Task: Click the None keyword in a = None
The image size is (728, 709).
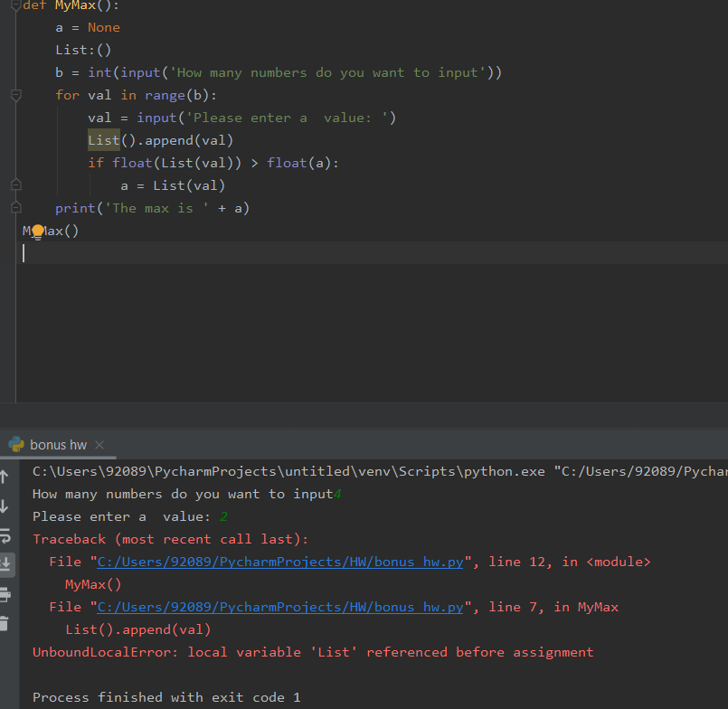Action: click(x=104, y=27)
